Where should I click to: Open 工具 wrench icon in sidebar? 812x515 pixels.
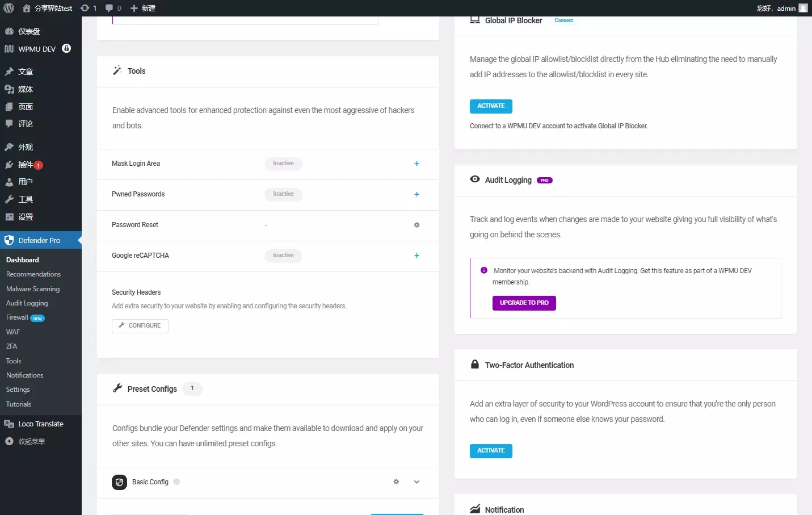click(x=9, y=199)
